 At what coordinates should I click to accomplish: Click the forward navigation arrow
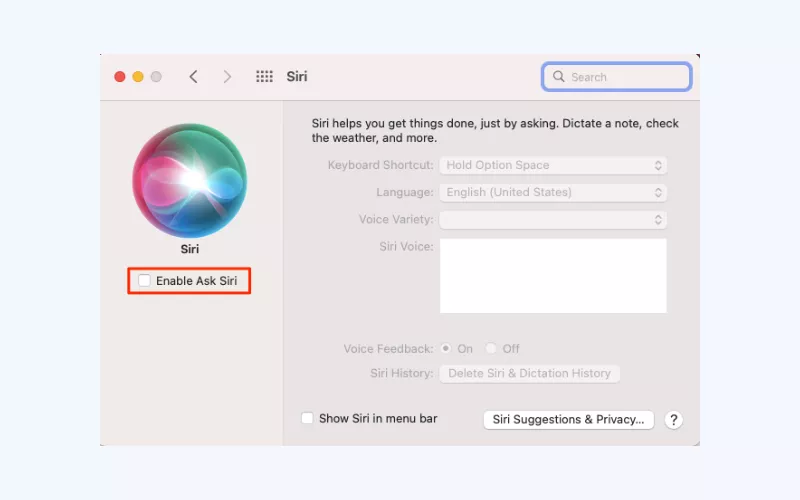pyautogui.click(x=227, y=77)
